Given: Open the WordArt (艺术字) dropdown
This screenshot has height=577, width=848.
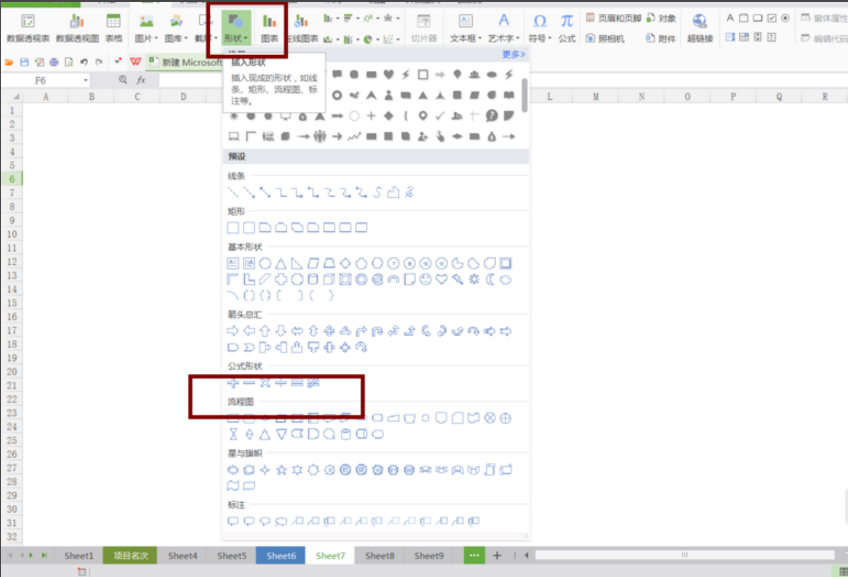Looking at the screenshot, I should (504, 28).
